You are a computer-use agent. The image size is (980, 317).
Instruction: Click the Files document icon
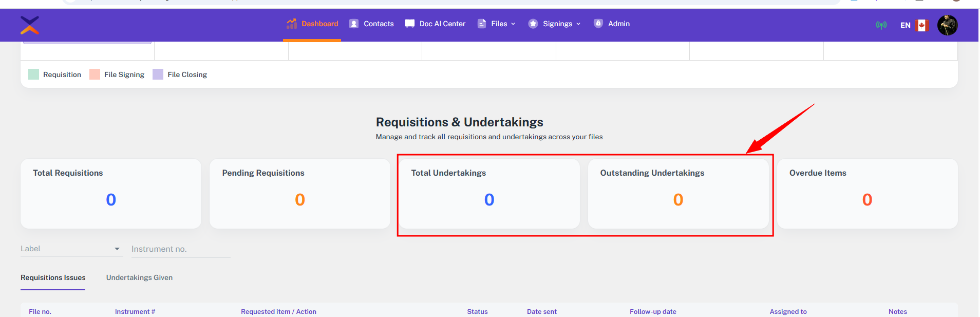[482, 24]
